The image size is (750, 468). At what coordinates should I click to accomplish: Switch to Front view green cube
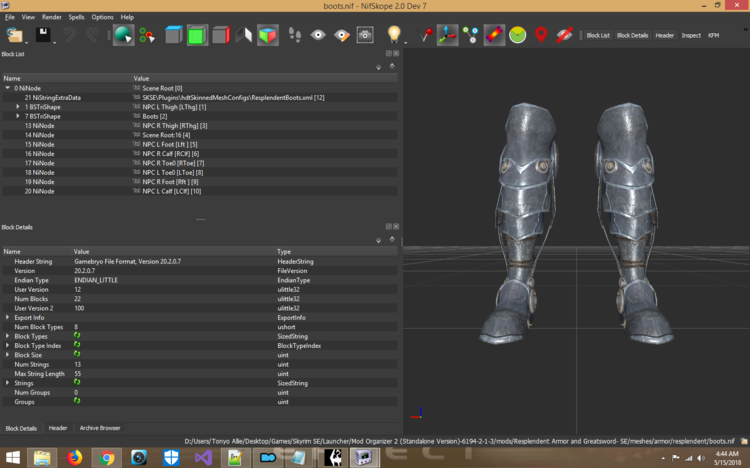(197, 35)
